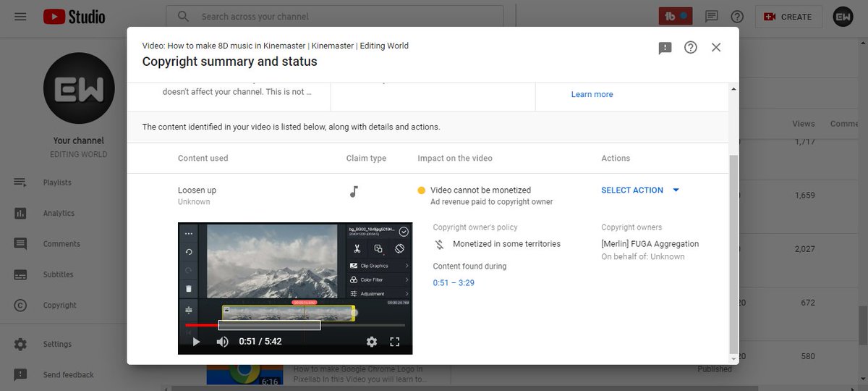
Task: Click the preview video progress bar
Action: (295, 325)
